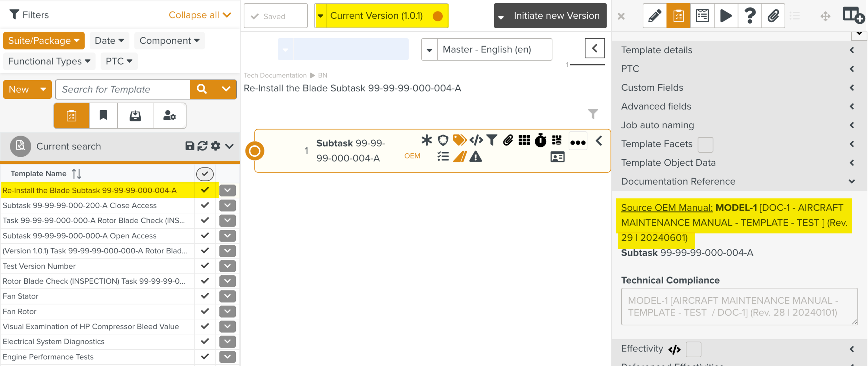868x366 pixels.
Task: Click the Search for Template input field
Action: click(123, 89)
